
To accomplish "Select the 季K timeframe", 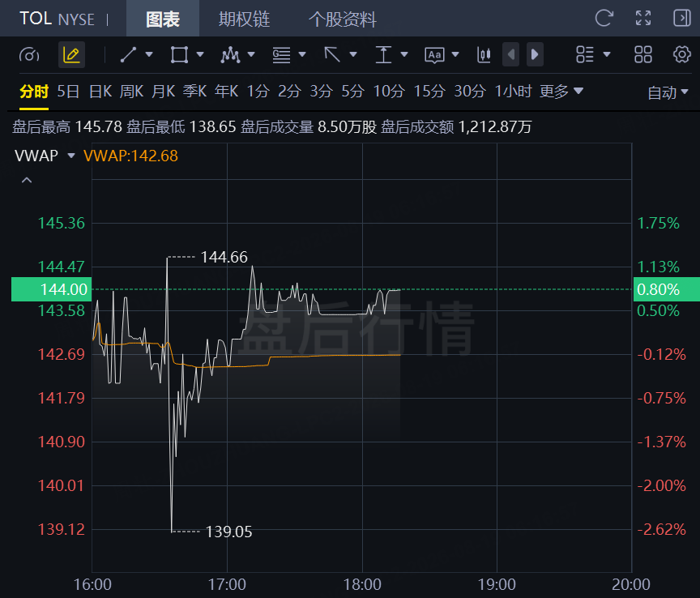I will [x=195, y=92].
